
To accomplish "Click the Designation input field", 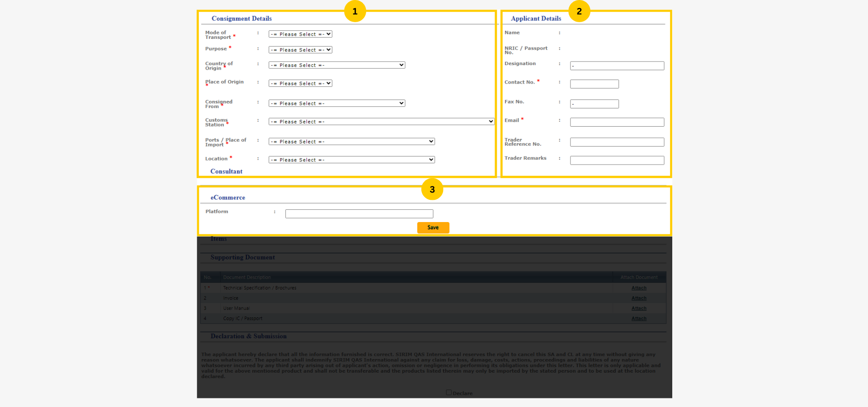I will point(617,66).
